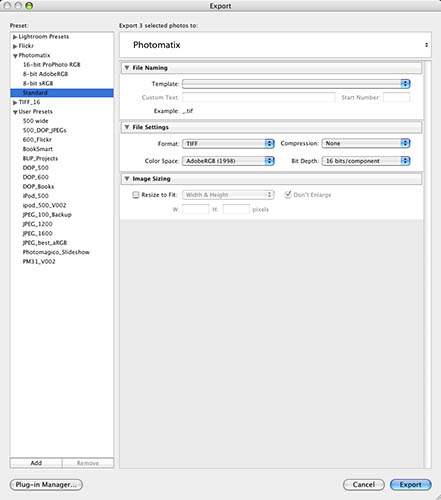The height and width of the screenshot is (500, 441).
Task: Select the 16-bit ProPhoto RGB preset
Action: click(52, 65)
